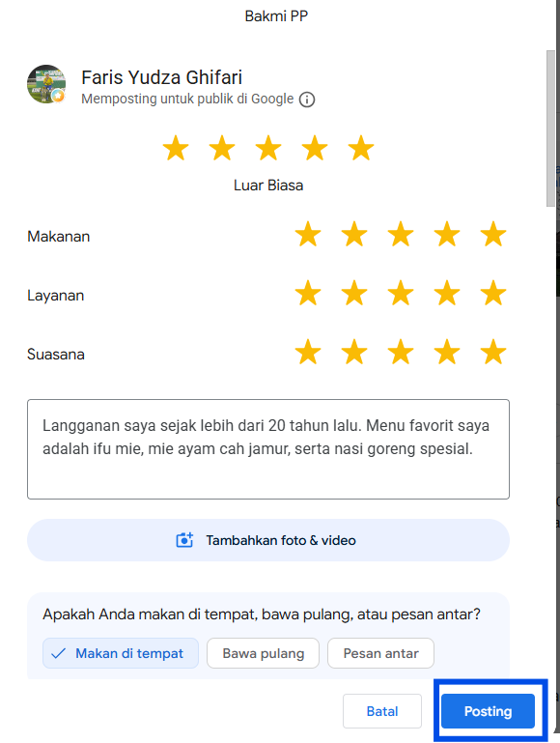Set overall rating to three stars

click(x=268, y=148)
